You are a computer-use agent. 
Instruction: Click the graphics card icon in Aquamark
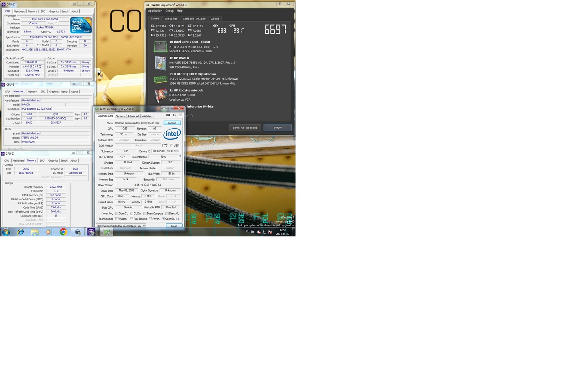point(160,96)
